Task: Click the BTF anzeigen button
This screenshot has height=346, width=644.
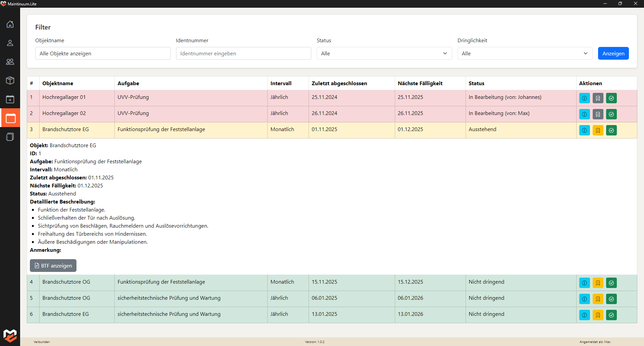Action: [53, 266]
